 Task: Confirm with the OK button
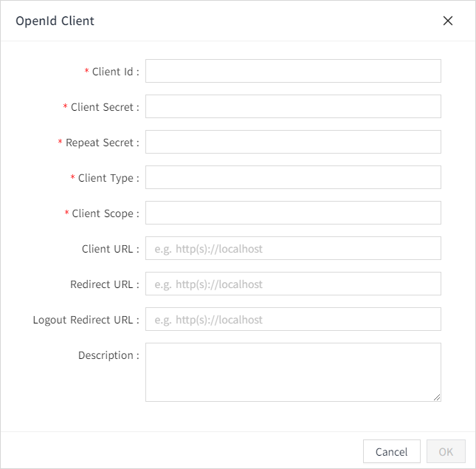point(446,451)
